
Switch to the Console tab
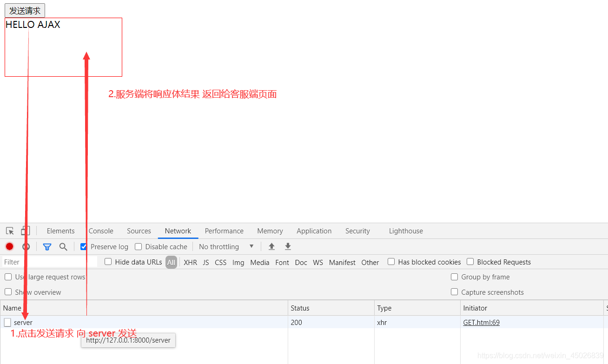pyautogui.click(x=101, y=231)
